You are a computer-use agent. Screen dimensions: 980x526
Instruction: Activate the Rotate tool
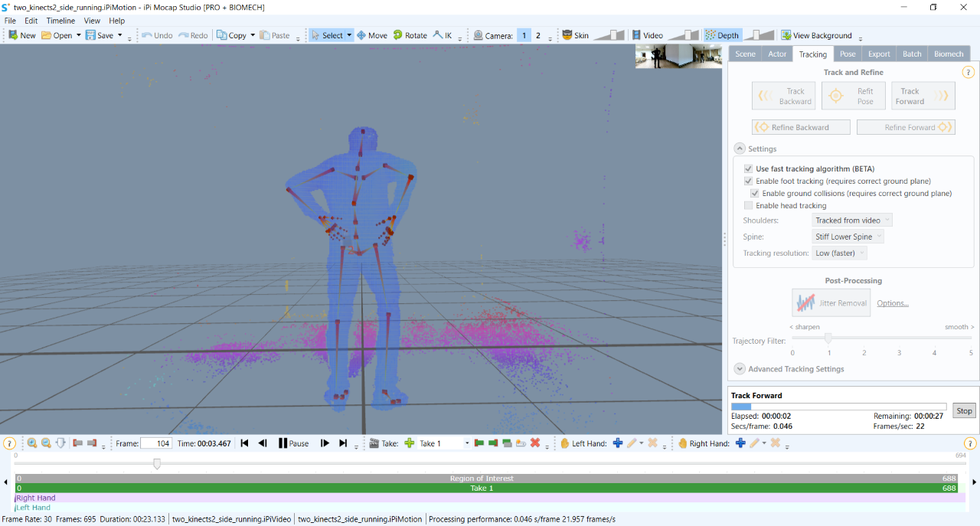coord(410,35)
